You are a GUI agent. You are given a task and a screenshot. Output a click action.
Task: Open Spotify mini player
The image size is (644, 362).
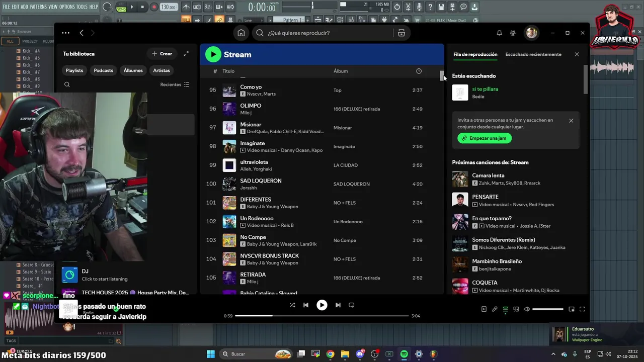point(572,309)
